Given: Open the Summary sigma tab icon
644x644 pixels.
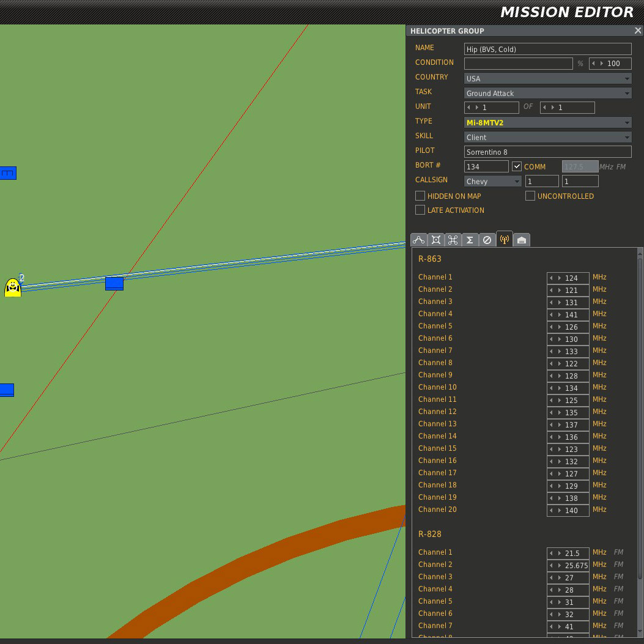Looking at the screenshot, I should 470,240.
